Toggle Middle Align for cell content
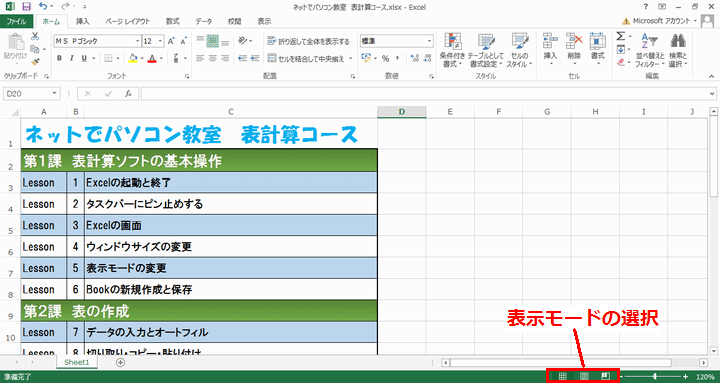The height and width of the screenshot is (383, 720). coord(212,41)
